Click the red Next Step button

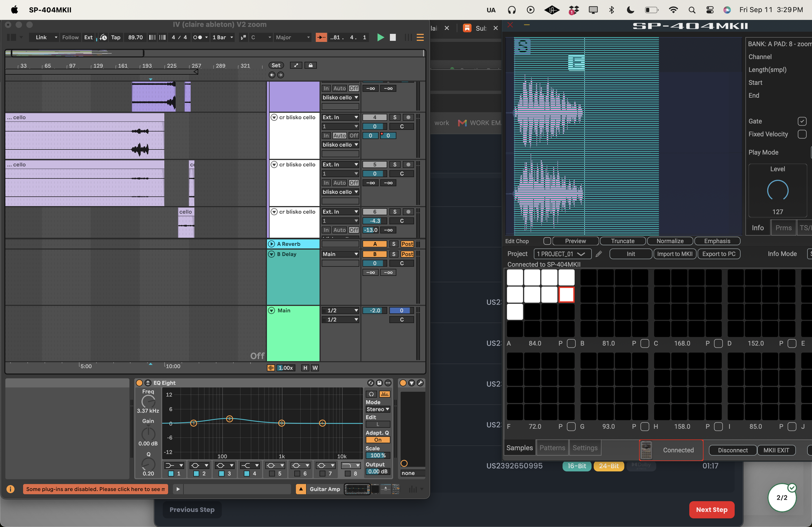712,509
